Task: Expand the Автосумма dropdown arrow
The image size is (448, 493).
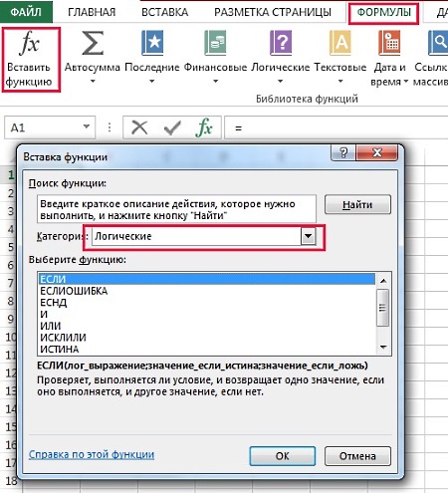Action: [x=93, y=81]
